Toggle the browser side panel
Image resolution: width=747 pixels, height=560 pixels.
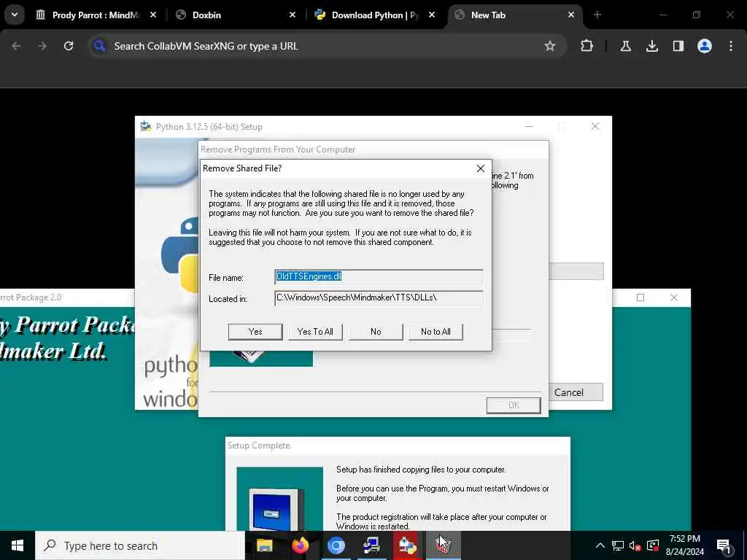(x=678, y=46)
